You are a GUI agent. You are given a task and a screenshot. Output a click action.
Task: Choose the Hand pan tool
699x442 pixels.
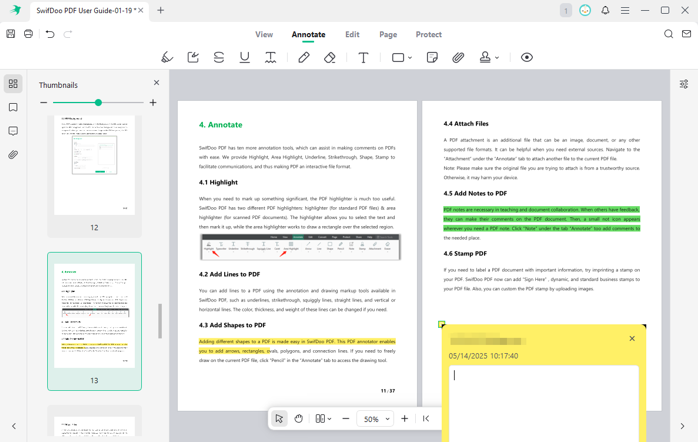pyautogui.click(x=299, y=418)
